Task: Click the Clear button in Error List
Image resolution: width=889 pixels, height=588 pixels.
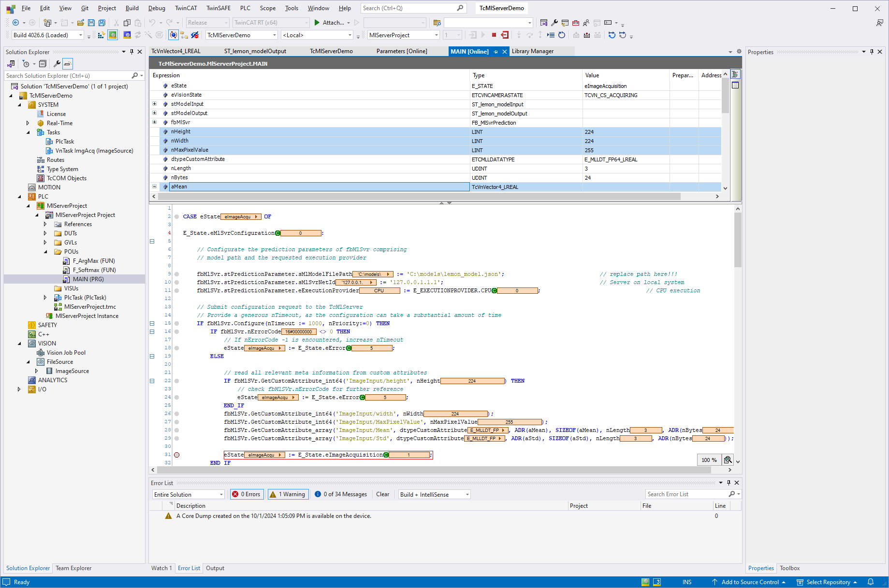Action: point(383,494)
